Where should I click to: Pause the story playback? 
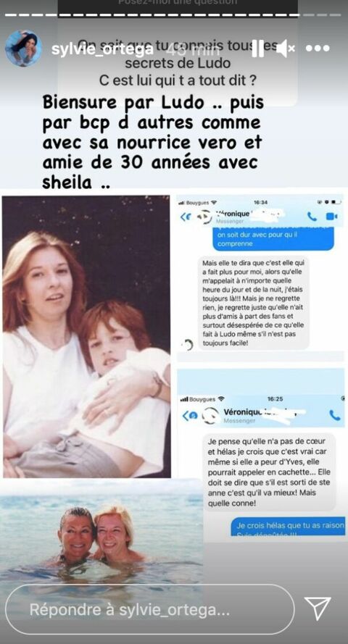pos(257,49)
